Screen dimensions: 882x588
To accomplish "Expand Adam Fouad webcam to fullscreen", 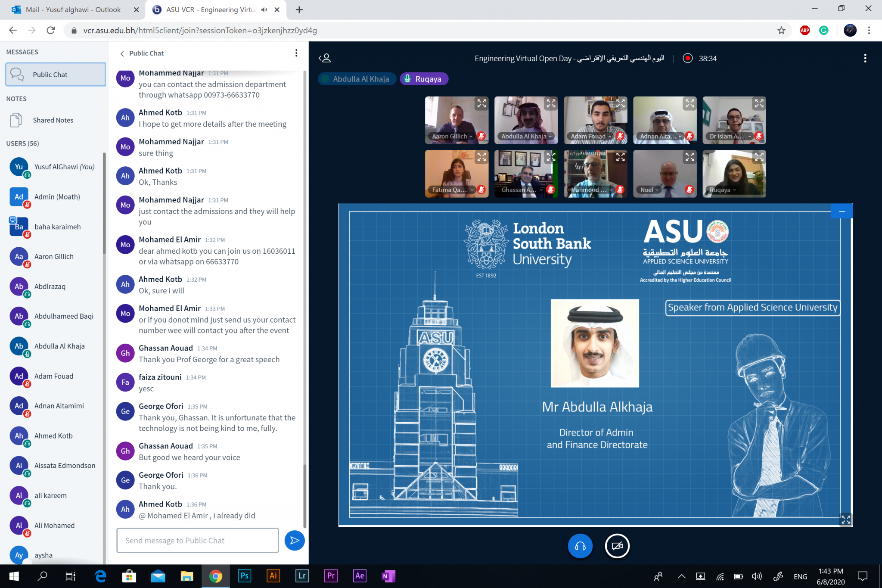I will pos(620,103).
